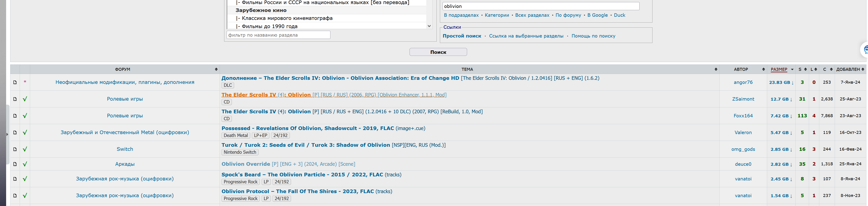The width and height of the screenshot is (868, 206).
Task: Open 'Помощь по поиску' help link
Action: (x=593, y=36)
